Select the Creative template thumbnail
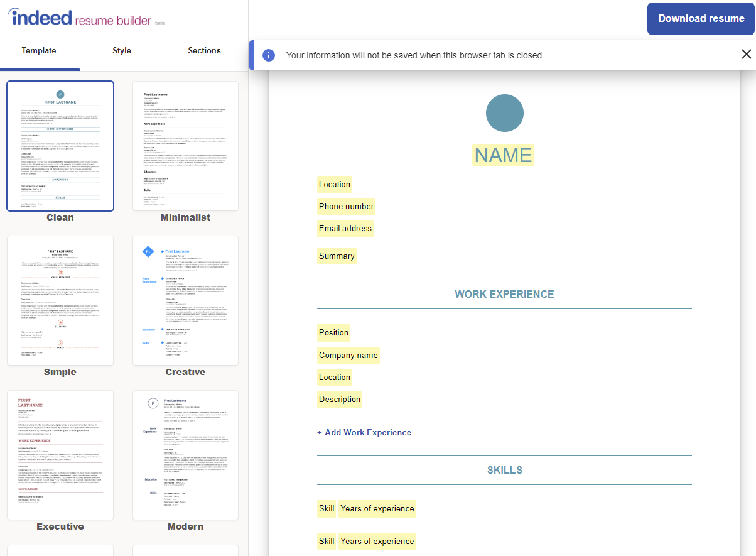The image size is (756, 556). 186,300
